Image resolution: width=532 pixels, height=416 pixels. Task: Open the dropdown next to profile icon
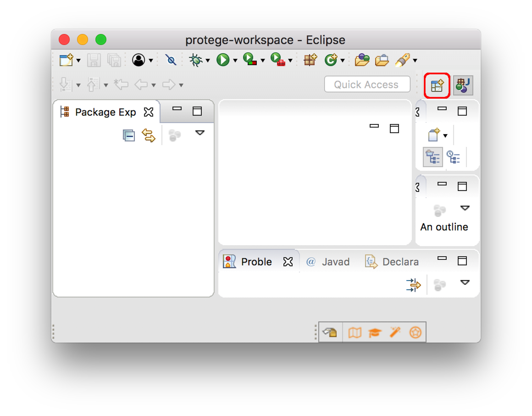point(151,60)
